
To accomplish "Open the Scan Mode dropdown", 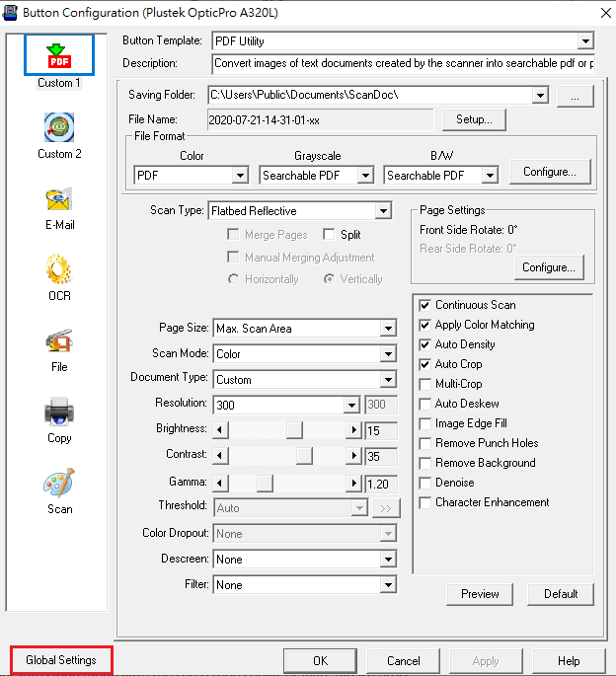I will click(x=388, y=354).
